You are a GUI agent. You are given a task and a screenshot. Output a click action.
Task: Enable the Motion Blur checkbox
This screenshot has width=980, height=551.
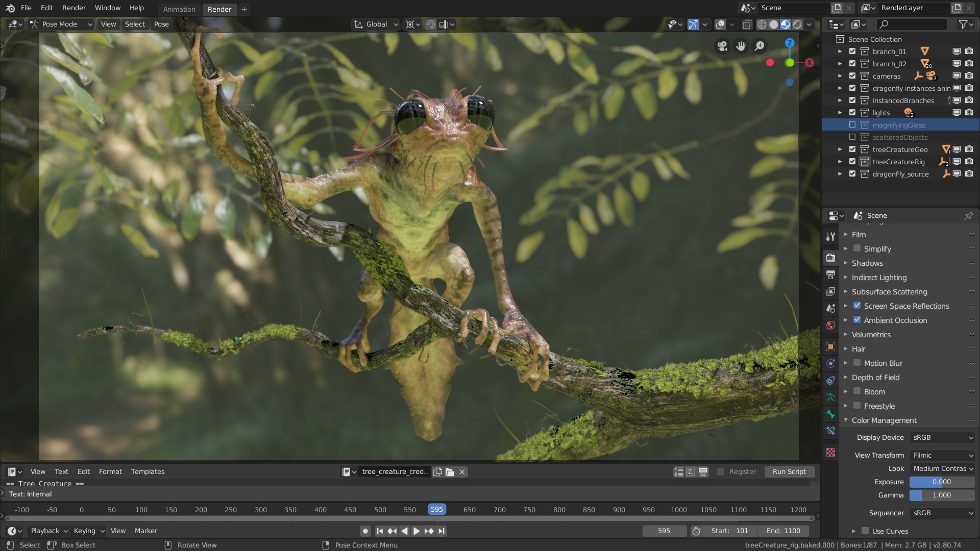pyautogui.click(x=857, y=363)
